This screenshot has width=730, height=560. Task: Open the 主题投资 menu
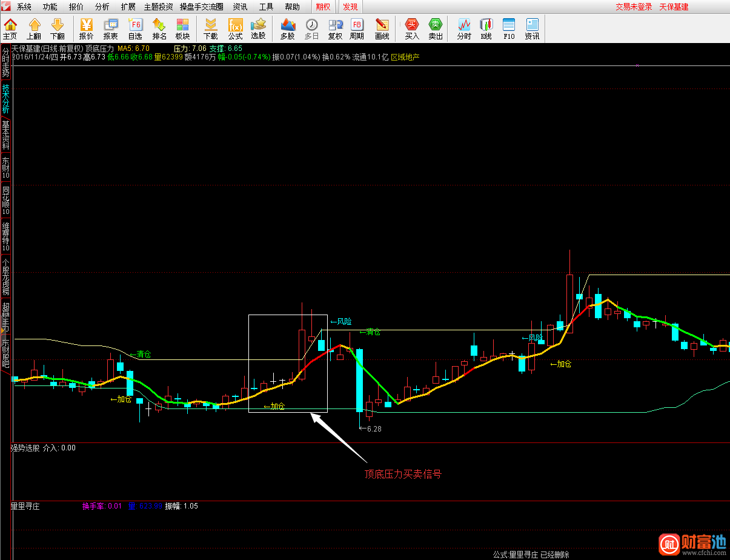[x=158, y=7]
